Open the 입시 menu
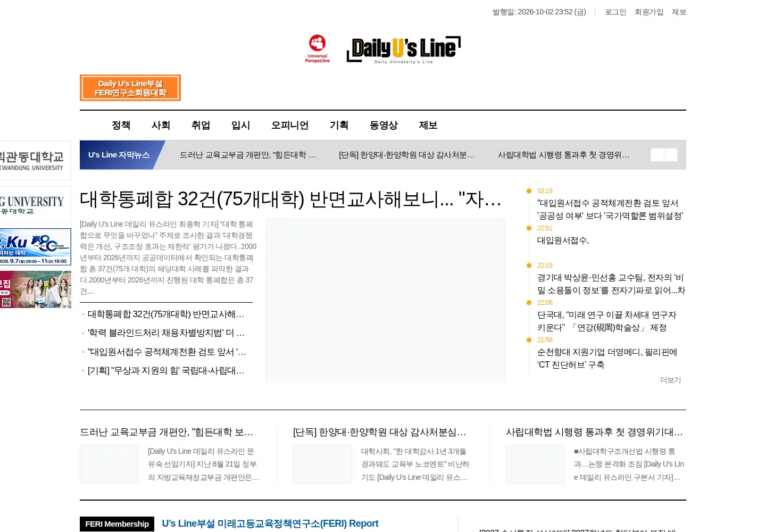The image size is (766, 532). pyautogui.click(x=240, y=126)
